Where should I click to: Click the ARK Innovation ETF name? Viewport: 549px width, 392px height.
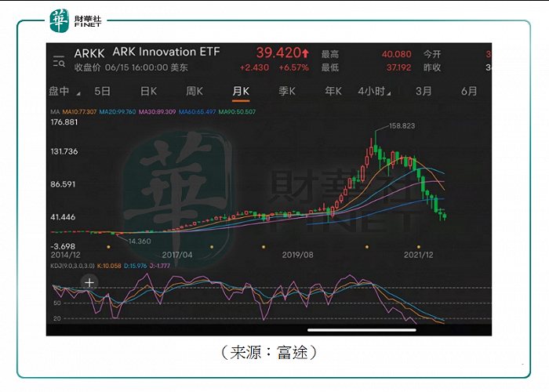(166, 52)
